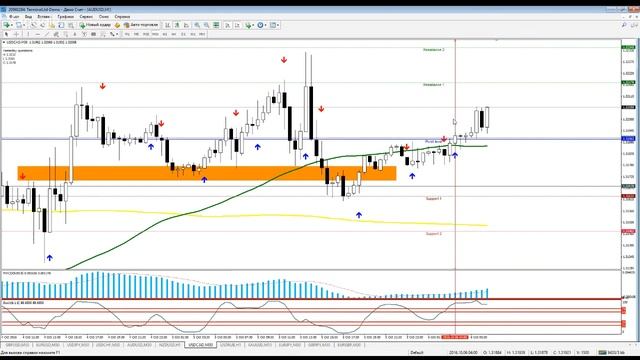Click the New Chart toolbar icon
This screenshot has height=360, width=640.
pos(7,25)
